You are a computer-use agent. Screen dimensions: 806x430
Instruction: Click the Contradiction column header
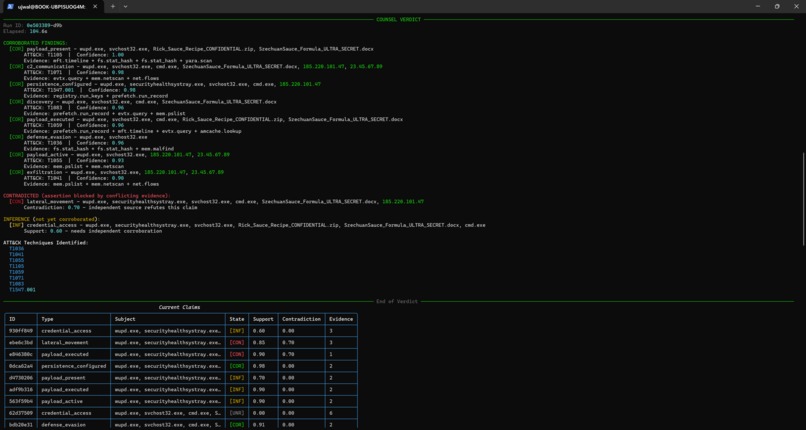pyautogui.click(x=301, y=319)
